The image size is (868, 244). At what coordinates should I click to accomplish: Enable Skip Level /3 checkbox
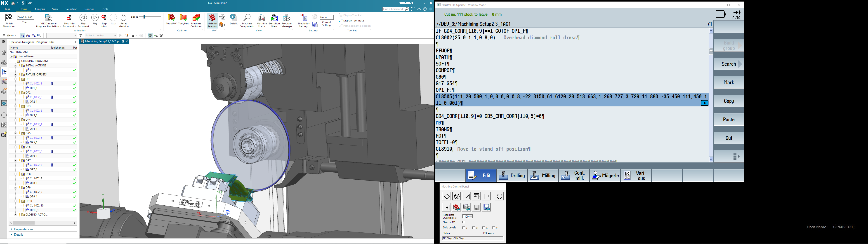coord(494,228)
